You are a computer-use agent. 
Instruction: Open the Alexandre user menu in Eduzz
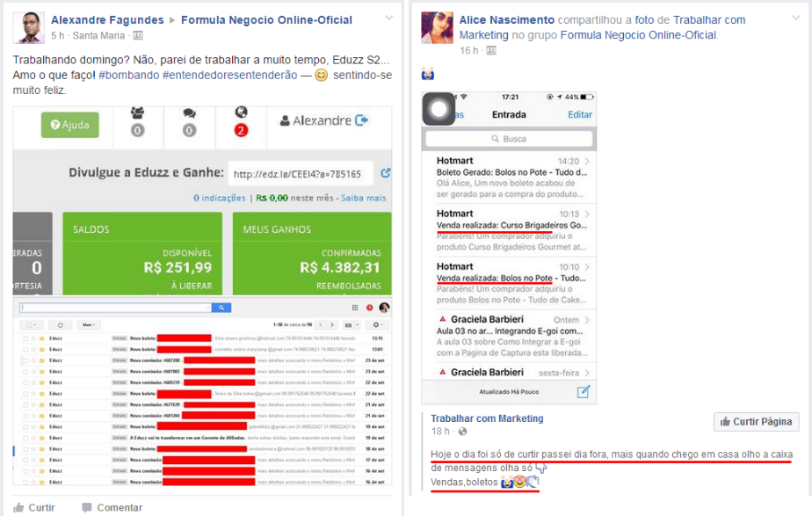[315, 120]
